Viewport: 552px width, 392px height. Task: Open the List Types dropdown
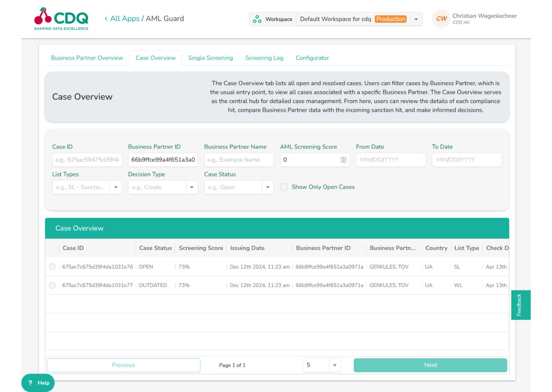pos(116,187)
